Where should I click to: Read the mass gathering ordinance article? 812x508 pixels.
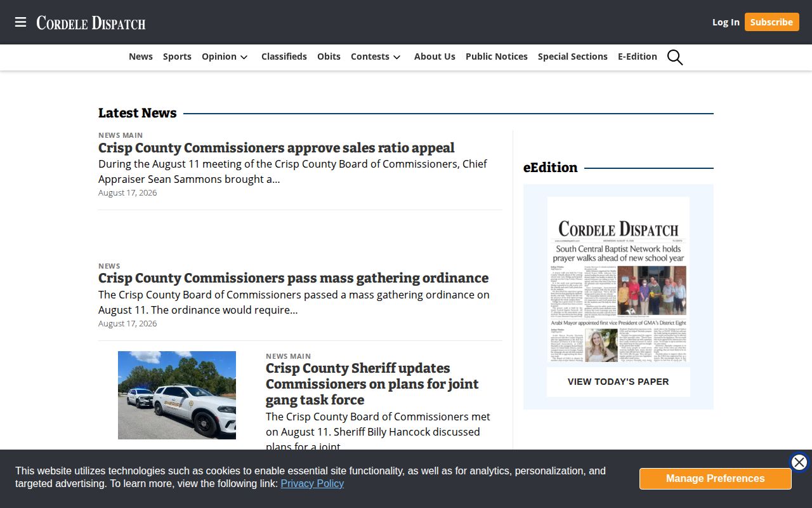point(293,278)
